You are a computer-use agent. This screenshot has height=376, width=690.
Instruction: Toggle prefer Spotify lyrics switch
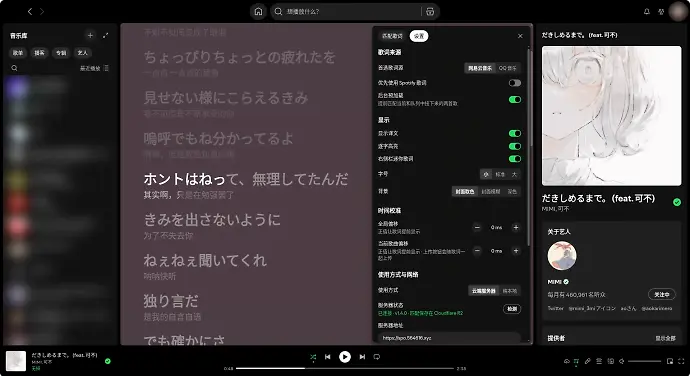(x=514, y=83)
